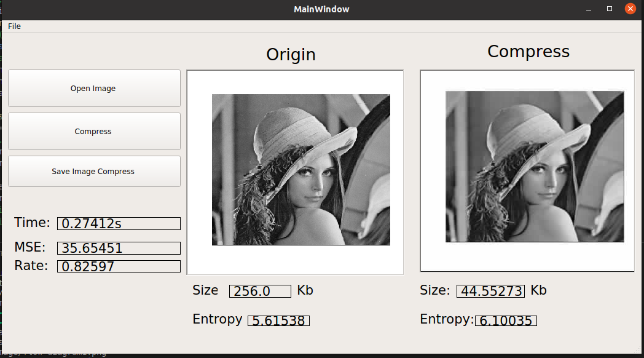
Task: Click the Time: label
Action: [32, 222]
